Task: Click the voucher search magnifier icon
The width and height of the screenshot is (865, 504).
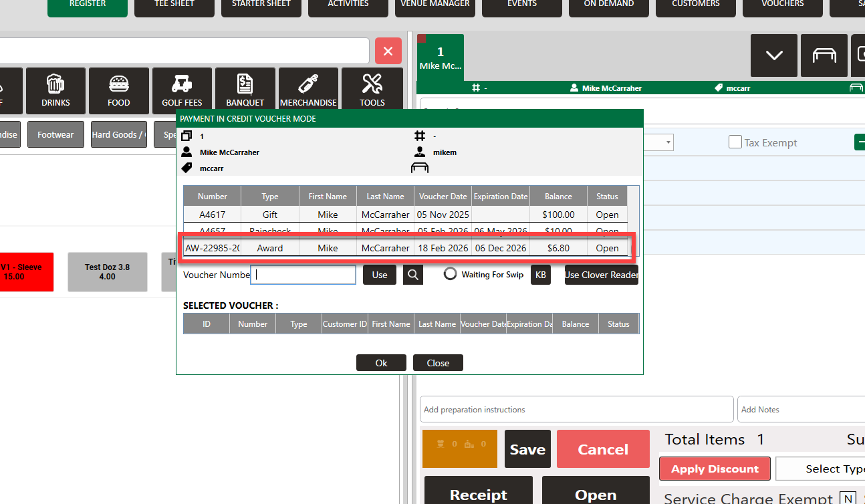Action: [413, 275]
